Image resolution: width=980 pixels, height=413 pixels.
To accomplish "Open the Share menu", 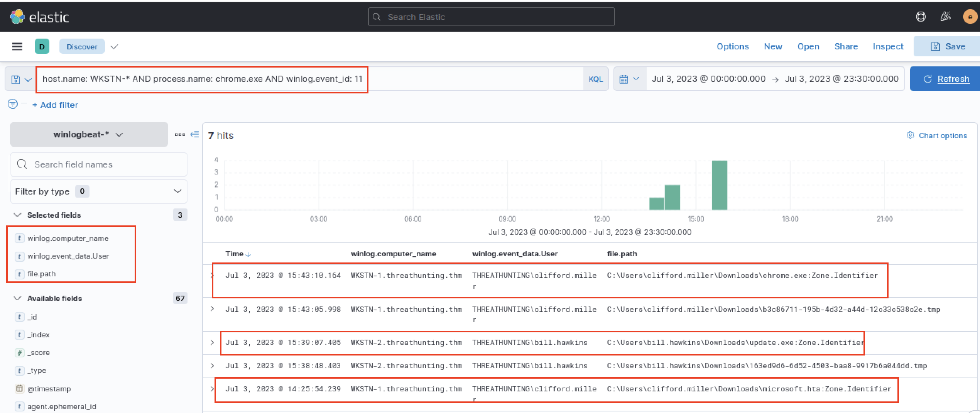I will [x=846, y=46].
